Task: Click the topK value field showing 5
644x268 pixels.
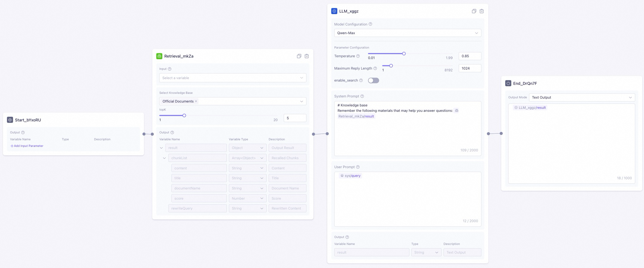Action: (x=295, y=118)
